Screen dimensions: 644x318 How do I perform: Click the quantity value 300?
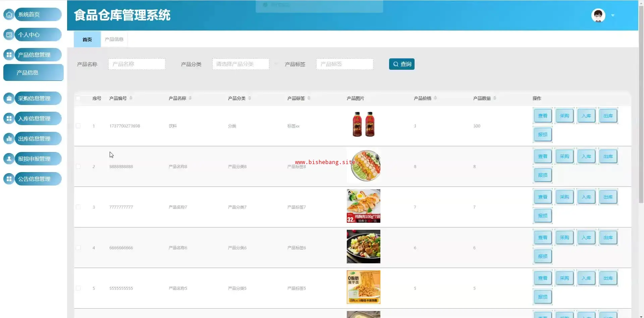click(x=477, y=126)
